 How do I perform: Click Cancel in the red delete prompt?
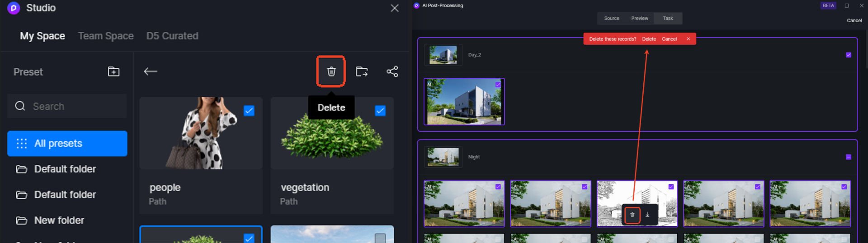pos(669,39)
